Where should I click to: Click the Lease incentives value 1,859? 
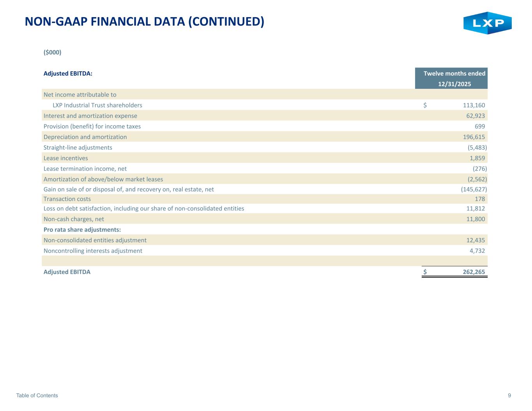(x=477, y=158)
